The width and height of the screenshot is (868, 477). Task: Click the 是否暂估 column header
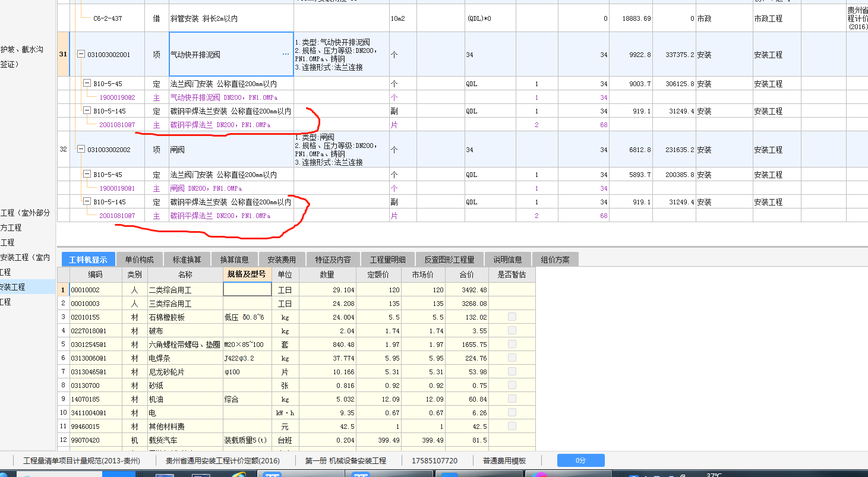click(x=512, y=274)
